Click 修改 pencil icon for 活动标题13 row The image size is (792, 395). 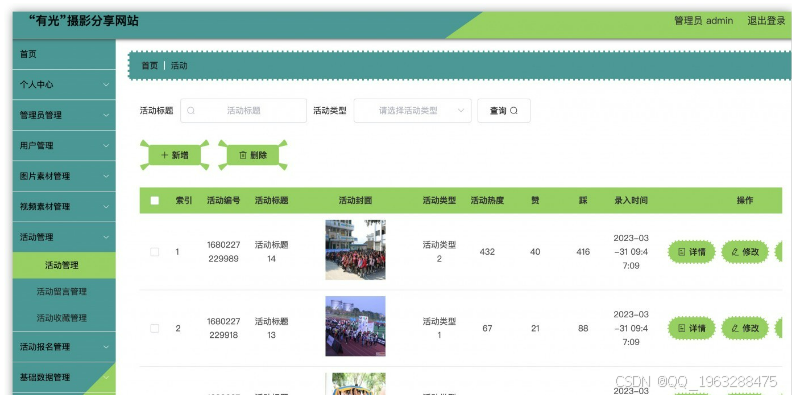coord(734,328)
